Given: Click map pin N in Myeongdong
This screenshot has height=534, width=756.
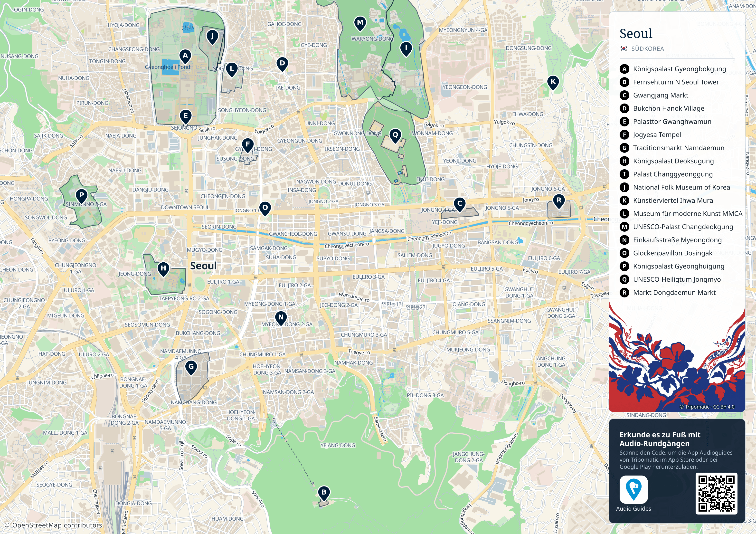Looking at the screenshot, I should click(x=281, y=319).
